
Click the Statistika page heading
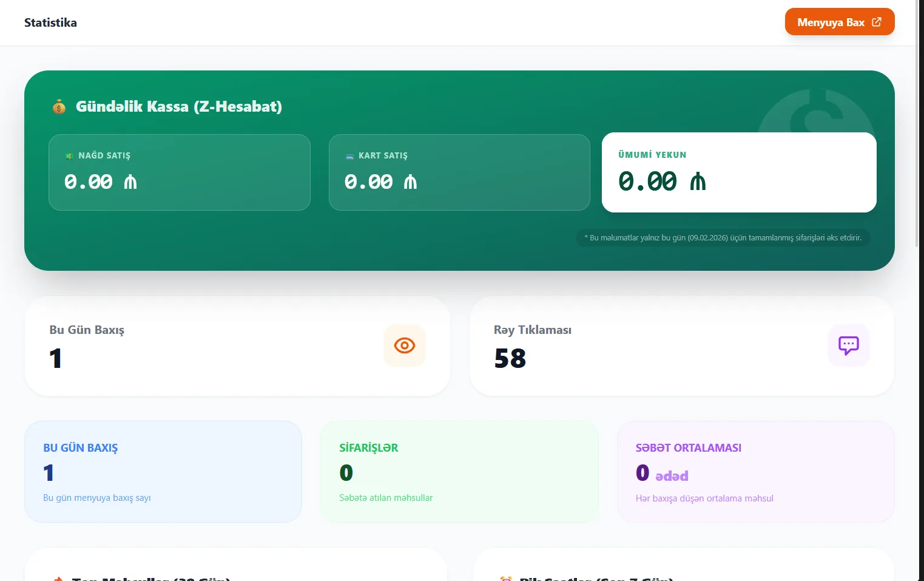(x=50, y=22)
